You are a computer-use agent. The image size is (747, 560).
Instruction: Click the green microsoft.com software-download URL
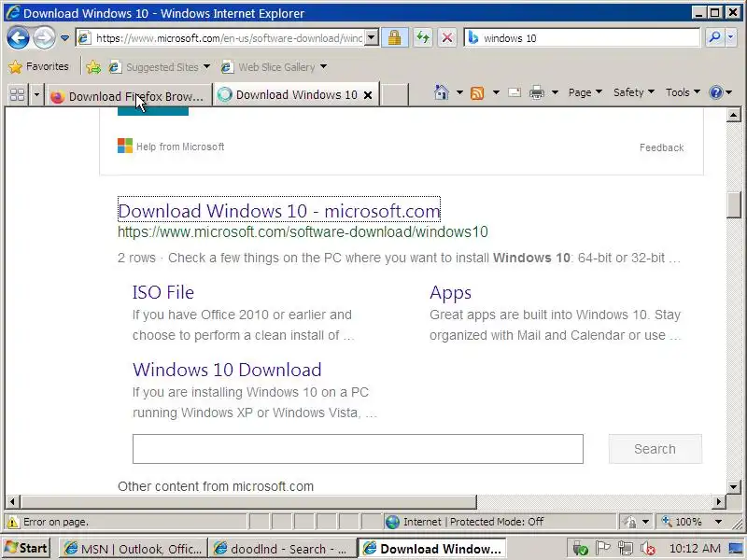[x=303, y=231]
